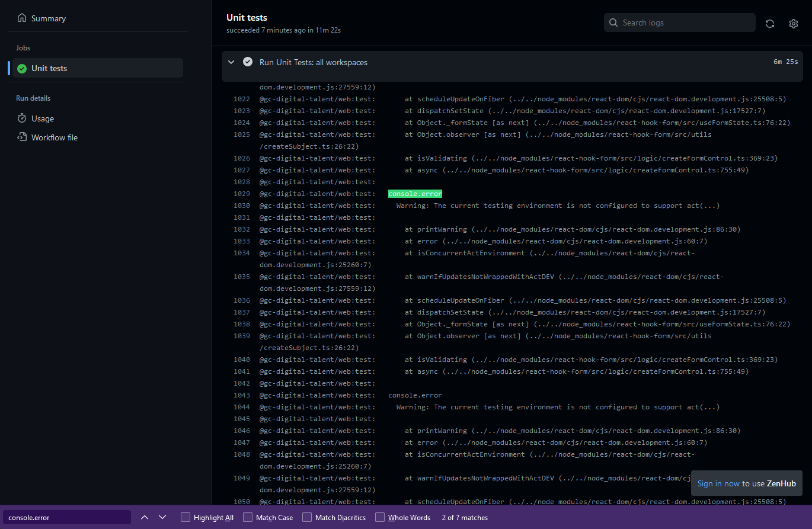Click the Usage stopwatch icon
The image size is (812, 529).
pos(22,118)
